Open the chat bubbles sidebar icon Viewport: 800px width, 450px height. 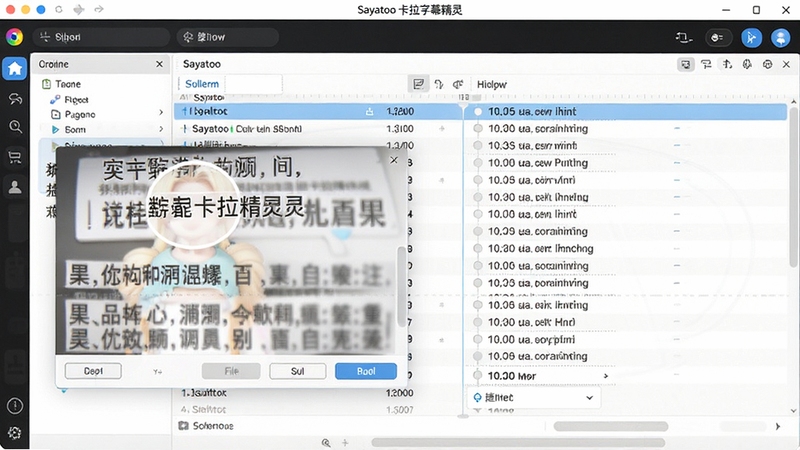click(15, 98)
